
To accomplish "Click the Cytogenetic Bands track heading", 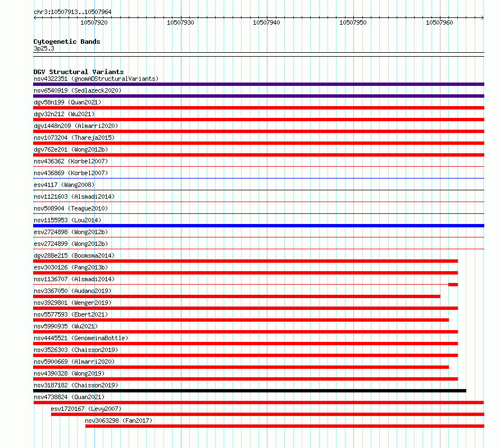I will [x=67, y=42].
